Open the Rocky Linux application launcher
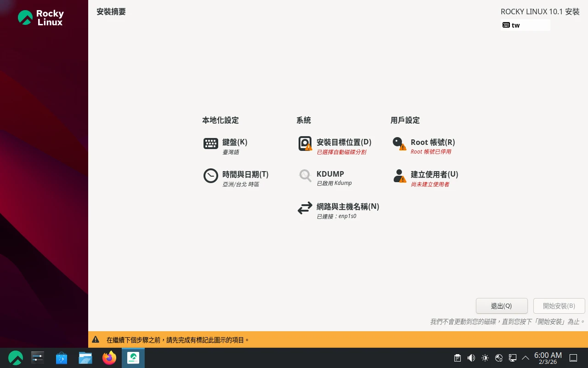Screen dimensions: 588x368 coord(16,358)
